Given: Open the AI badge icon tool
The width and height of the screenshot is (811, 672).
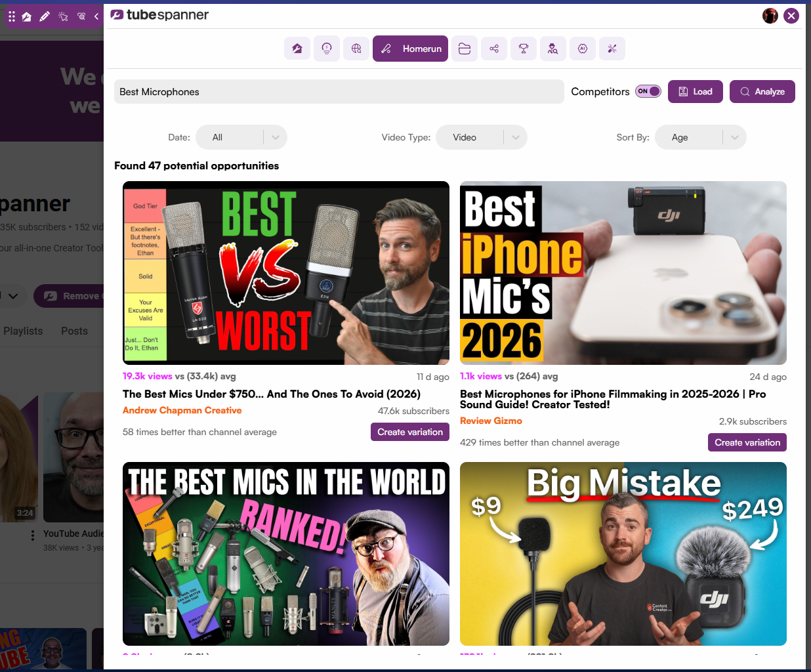Looking at the screenshot, I should [583, 49].
